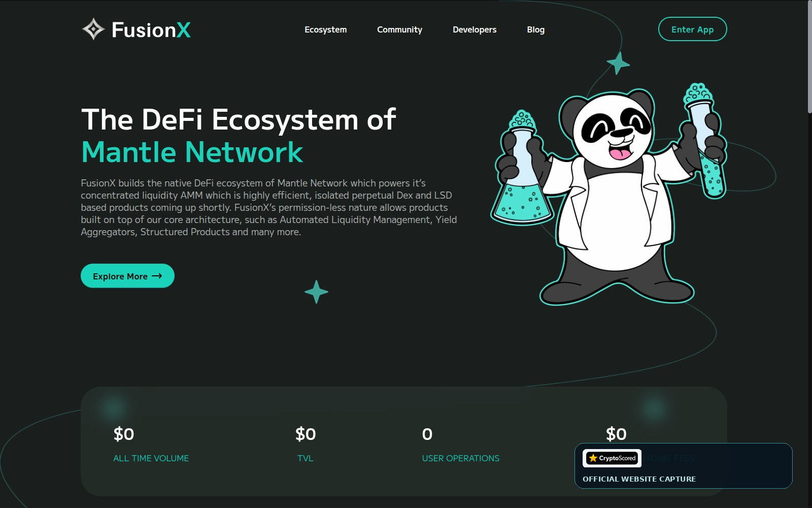The width and height of the screenshot is (812, 508).
Task: Click the USER OPERATIONS label
Action: [461, 458]
